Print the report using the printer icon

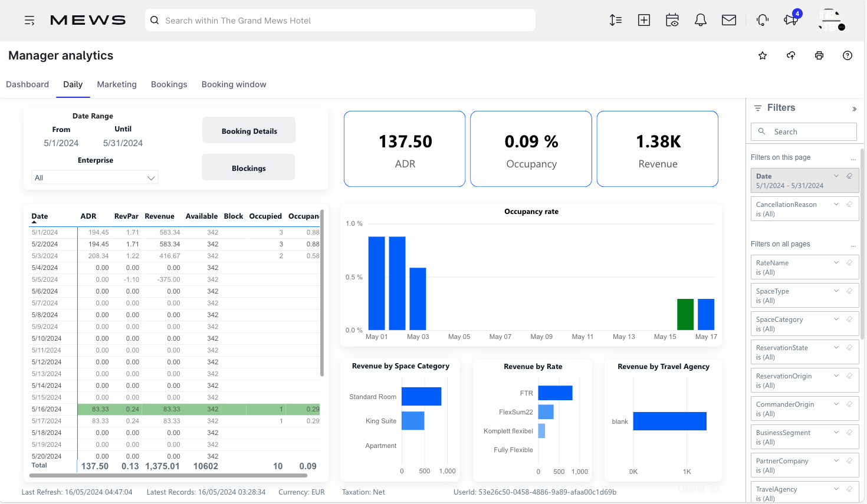pyautogui.click(x=819, y=55)
